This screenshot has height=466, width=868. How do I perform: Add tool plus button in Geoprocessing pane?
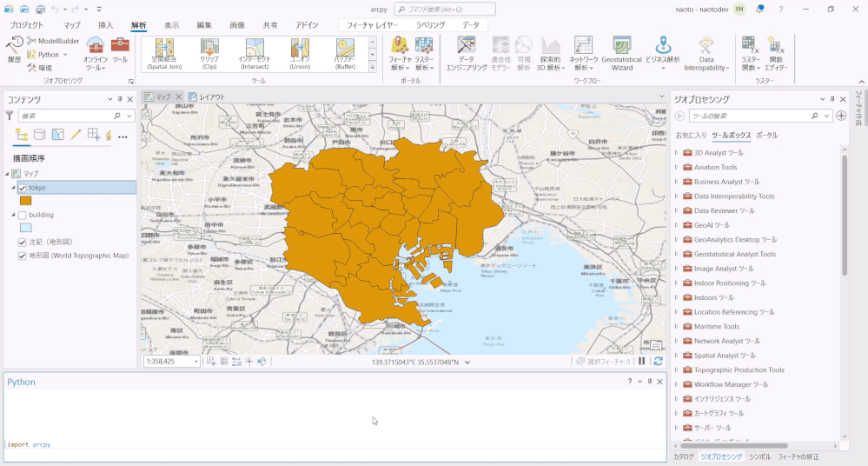pyautogui.click(x=841, y=116)
